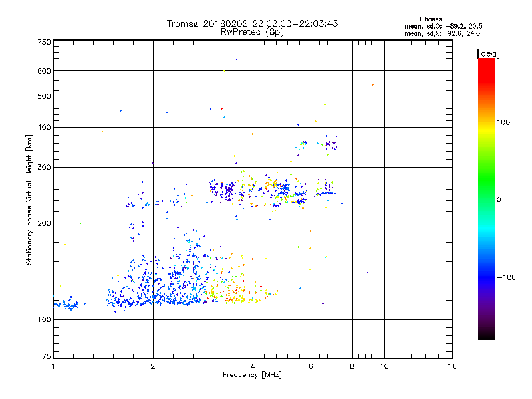
Task: Click the y-axis label '400'
Action: point(44,127)
